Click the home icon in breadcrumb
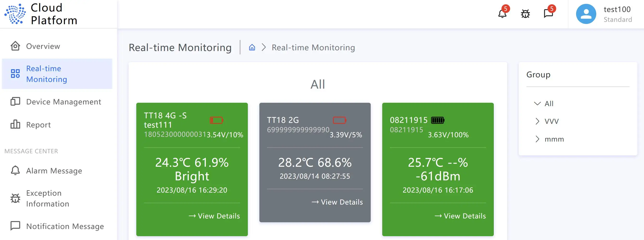644x240 pixels. (252, 47)
